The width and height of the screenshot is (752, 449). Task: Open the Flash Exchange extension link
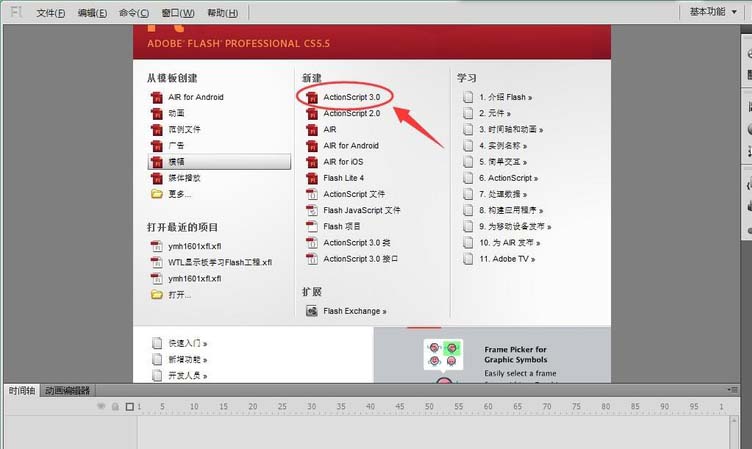point(354,311)
